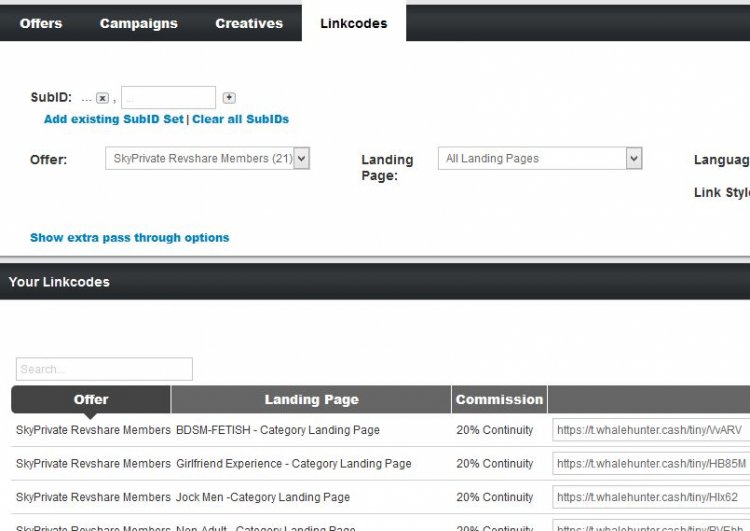
Task: Sort table by Landing Page column
Action: tap(311, 399)
